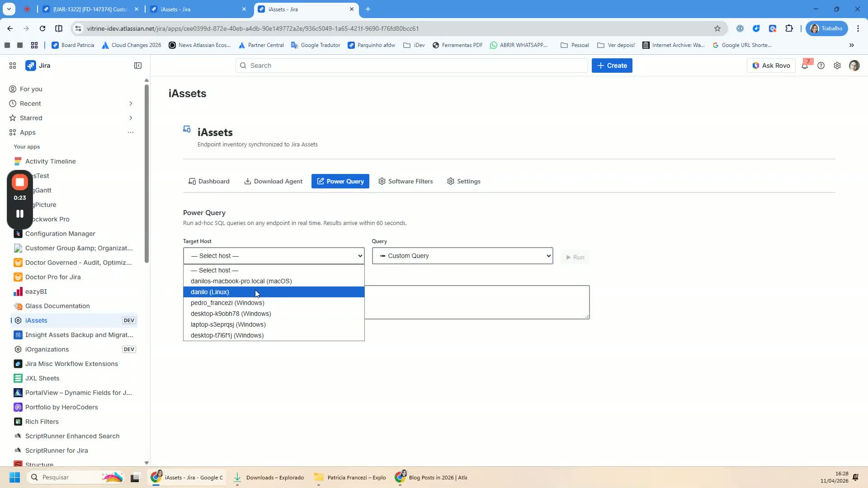Open eazyBI app icon
Viewport: 868px width, 488px height.
tap(18, 291)
